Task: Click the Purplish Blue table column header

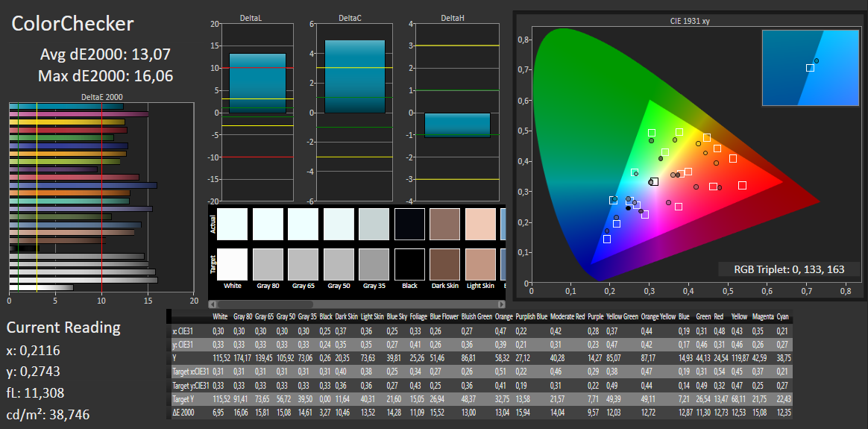Action: [x=531, y=318]
